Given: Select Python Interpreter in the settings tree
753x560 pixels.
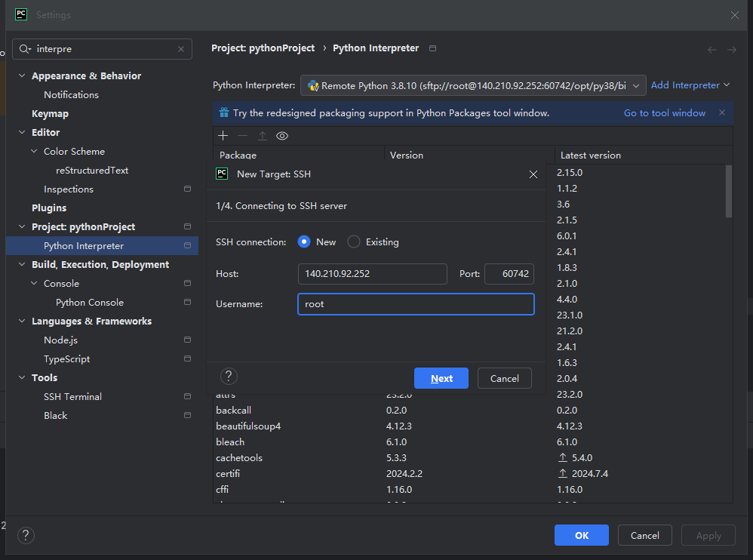Looking at the screenshot, I should click(102, 245).
